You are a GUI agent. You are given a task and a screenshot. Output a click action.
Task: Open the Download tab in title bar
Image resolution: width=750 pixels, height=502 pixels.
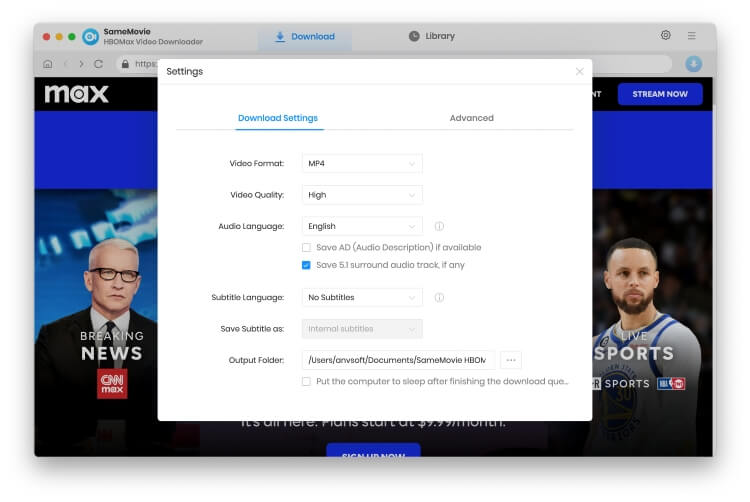[x=305, y=37]
